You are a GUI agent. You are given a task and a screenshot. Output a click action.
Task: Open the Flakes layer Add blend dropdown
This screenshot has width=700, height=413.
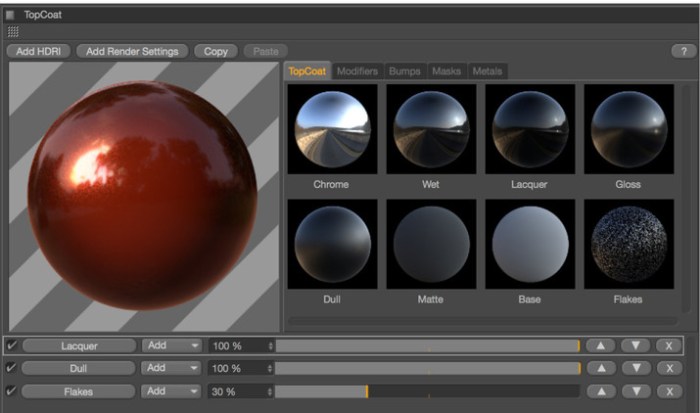pyautogui.click(x=171, y=391)
